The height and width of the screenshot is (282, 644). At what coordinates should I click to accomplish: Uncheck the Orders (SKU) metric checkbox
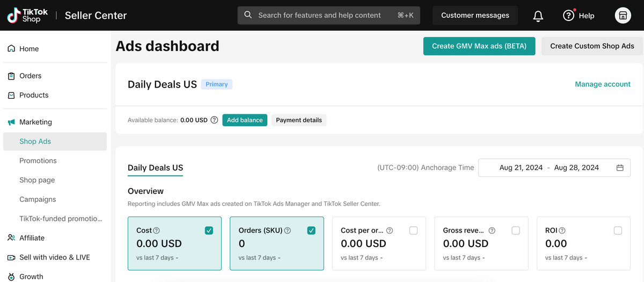click(x=311, y=230)
